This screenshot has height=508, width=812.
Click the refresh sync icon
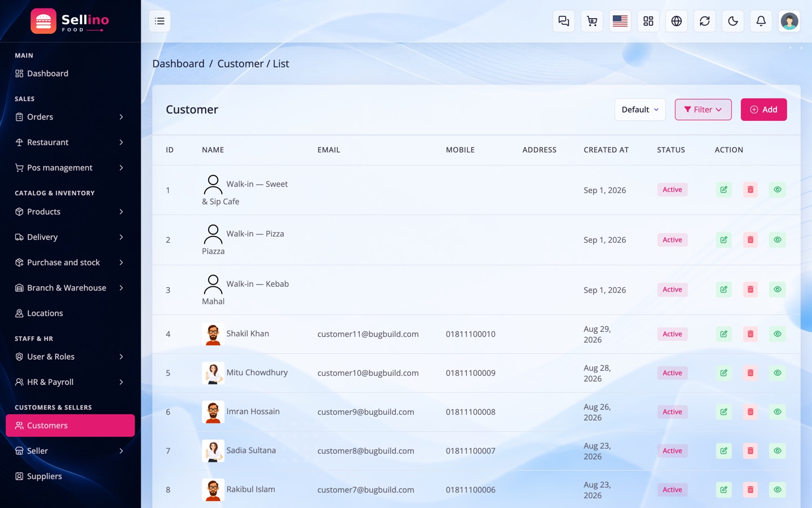pyautogui.click(x=705, y=21)
